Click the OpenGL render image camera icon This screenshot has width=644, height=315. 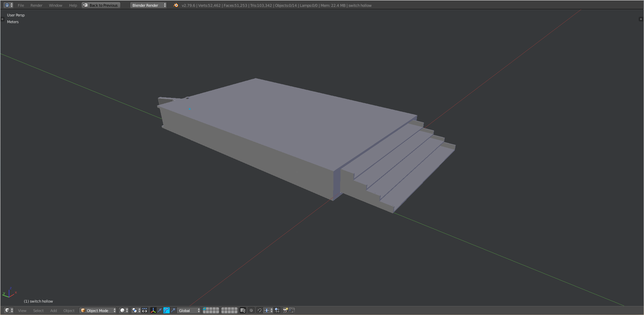coord(285,310)
